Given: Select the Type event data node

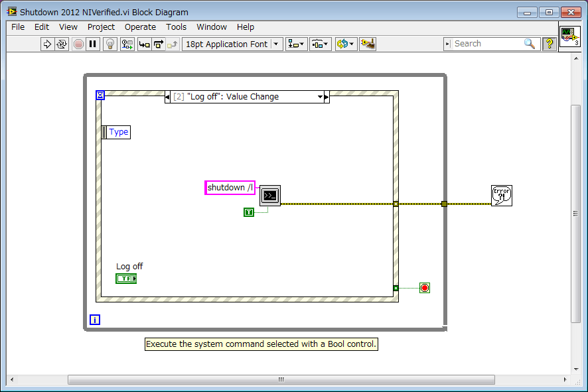Looking at the screenshot, I should coord(116,132).
